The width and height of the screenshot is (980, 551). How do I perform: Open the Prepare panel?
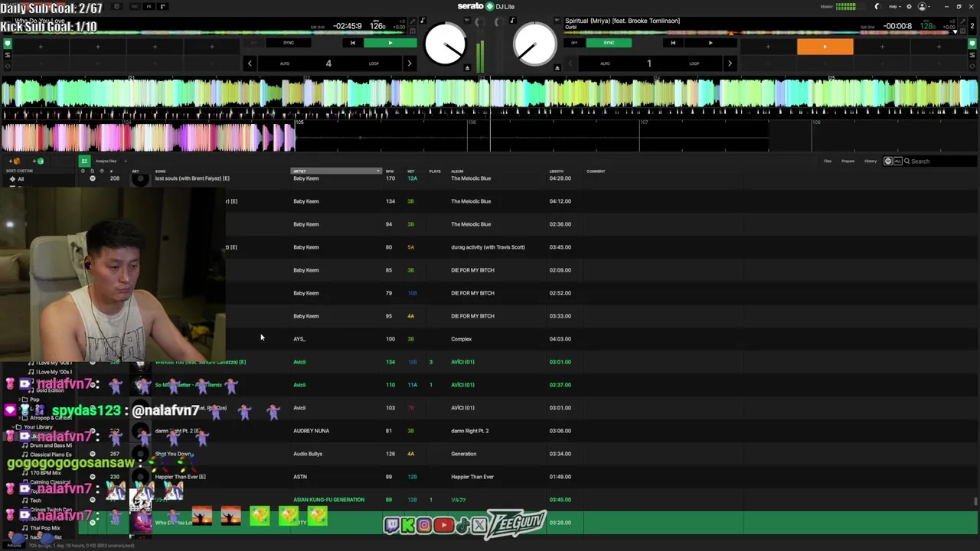848,161
